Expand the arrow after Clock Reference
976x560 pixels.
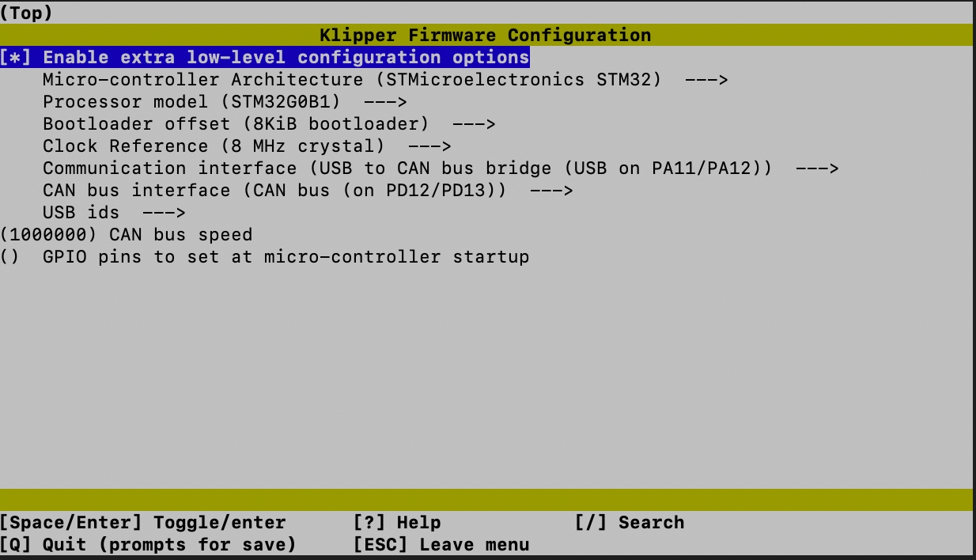pos(429,146)
